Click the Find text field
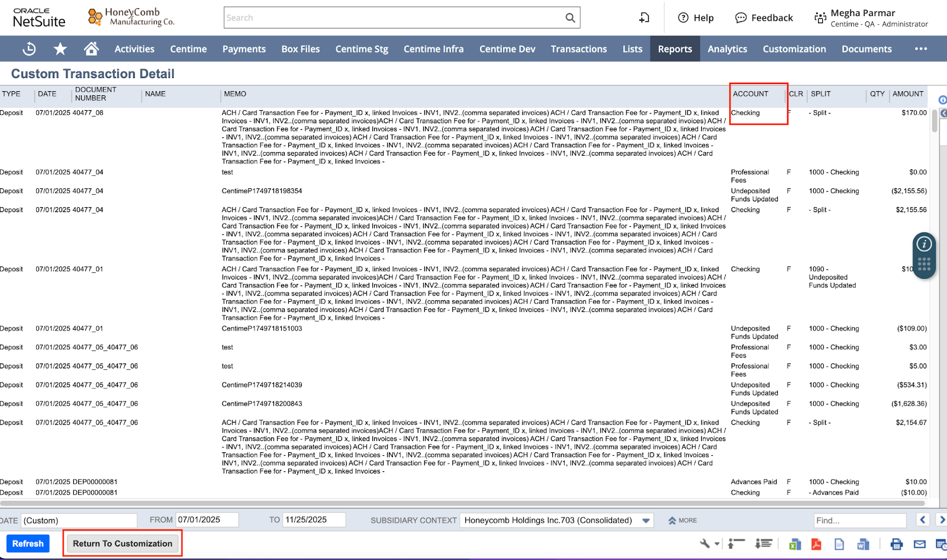947x560 pixels. click(859, 520)
